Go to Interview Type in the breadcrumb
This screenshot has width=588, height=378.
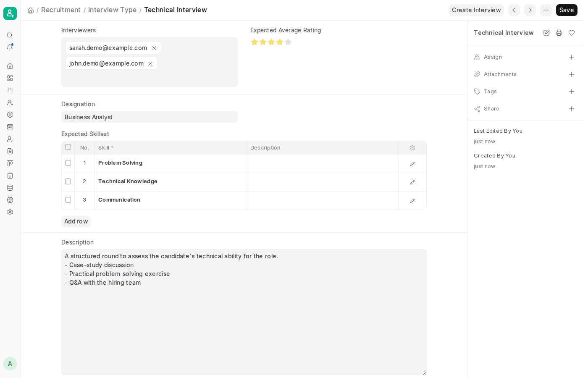point(112,10)
